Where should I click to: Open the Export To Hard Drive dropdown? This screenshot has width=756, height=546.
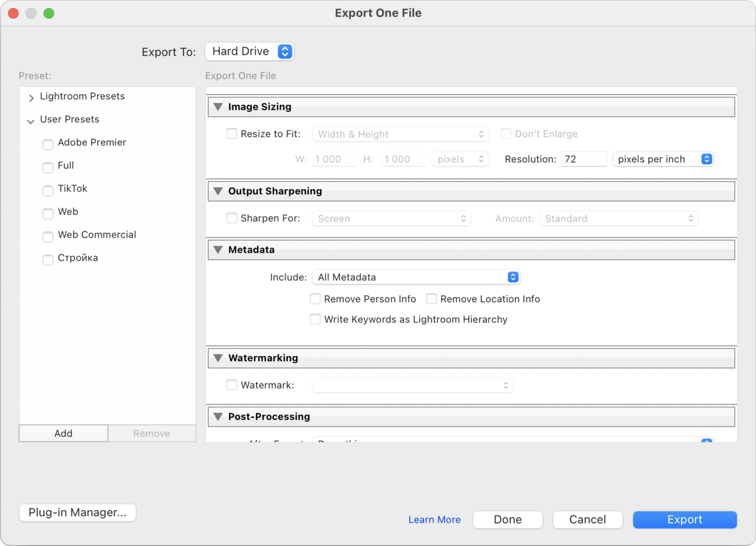249,52
